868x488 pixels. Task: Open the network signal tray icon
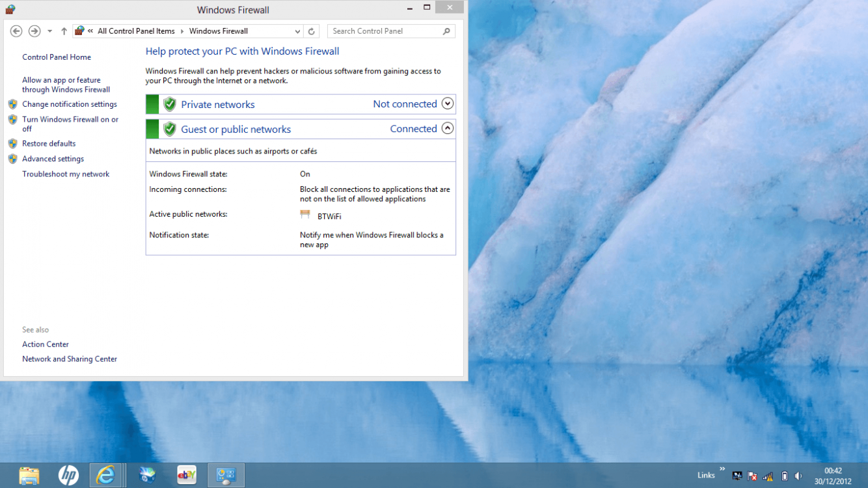[x=768, y=476]
